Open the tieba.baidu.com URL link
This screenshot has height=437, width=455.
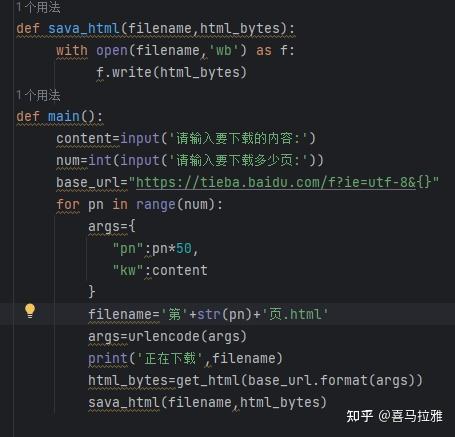coord(276,183)
